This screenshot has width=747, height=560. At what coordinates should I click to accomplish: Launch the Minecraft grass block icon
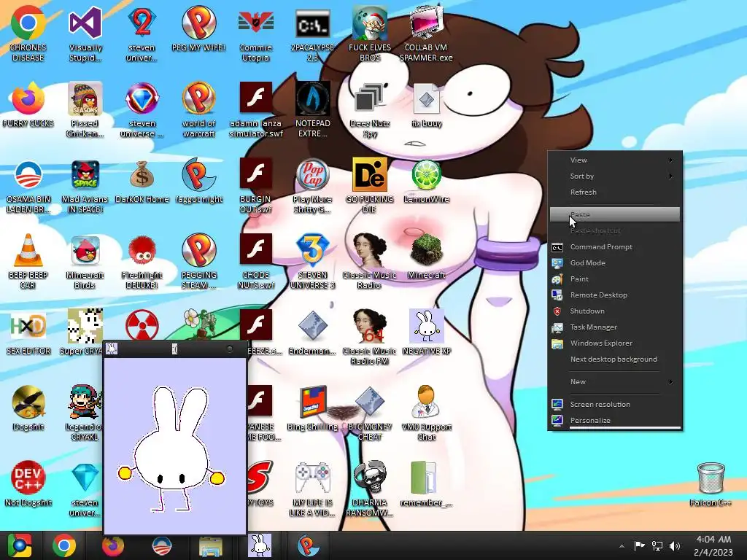pos(426,251)
